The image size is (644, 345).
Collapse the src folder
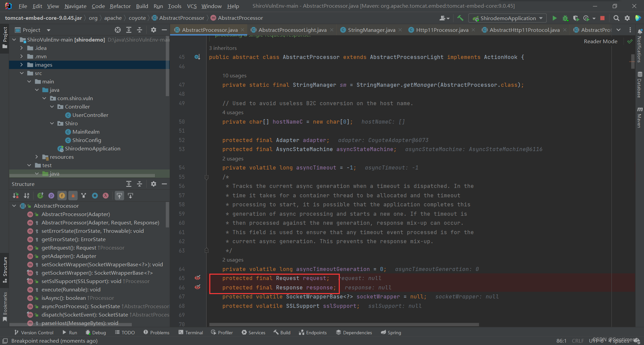point(21,73)
